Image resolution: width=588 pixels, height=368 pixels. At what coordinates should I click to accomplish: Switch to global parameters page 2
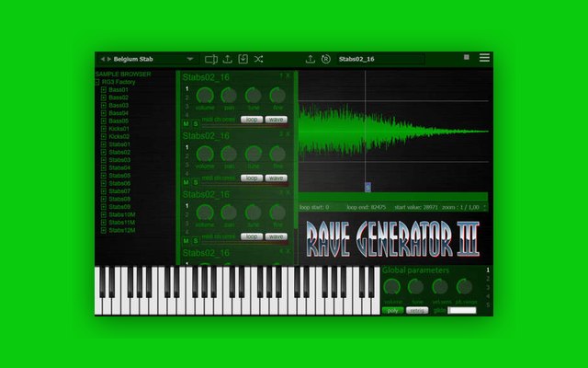[488, 279]
